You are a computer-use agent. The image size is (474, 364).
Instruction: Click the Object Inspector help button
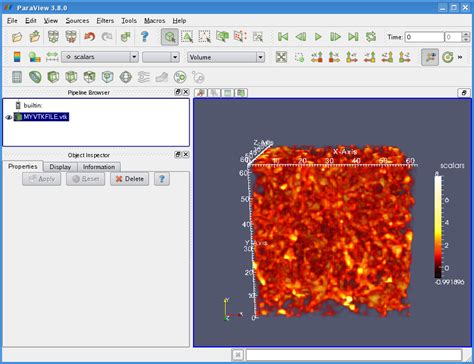162,179
